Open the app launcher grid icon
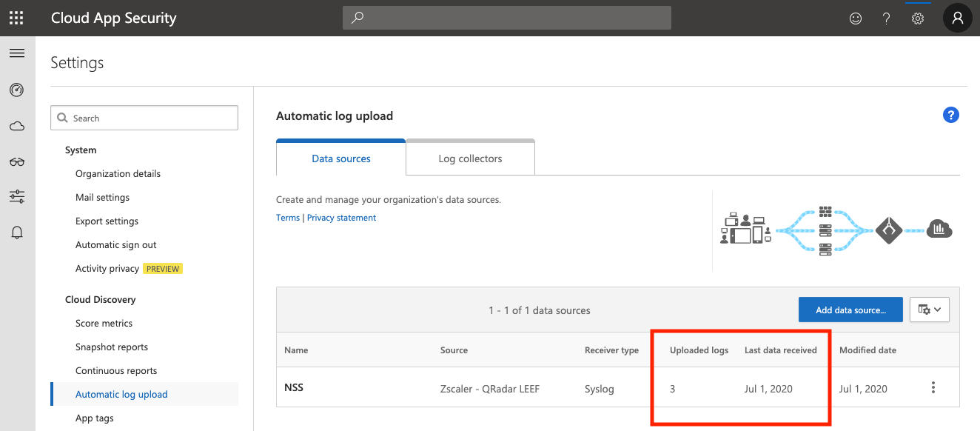This screenshot has width=980, height=431. point(16,18)
